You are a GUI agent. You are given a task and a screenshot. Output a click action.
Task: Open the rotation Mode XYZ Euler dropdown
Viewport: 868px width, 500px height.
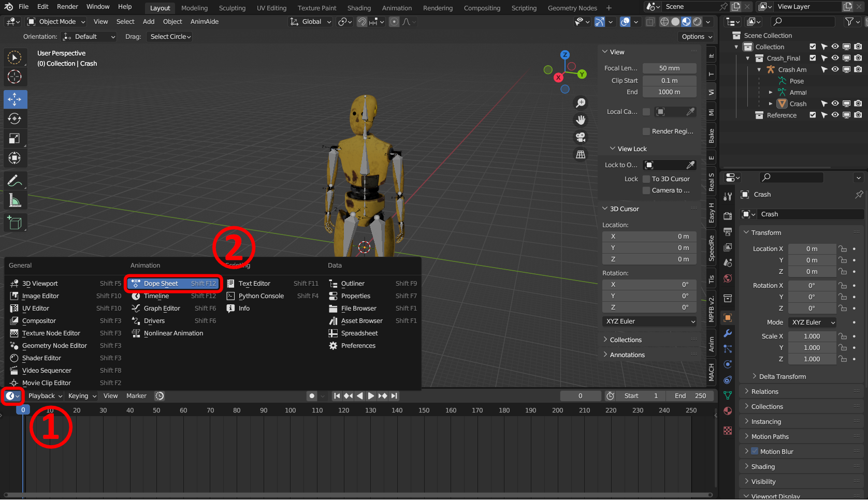[812, 322]
